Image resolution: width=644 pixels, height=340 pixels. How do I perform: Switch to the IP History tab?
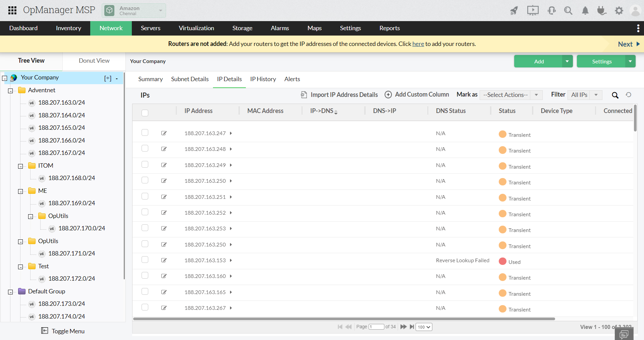[263, 79]
